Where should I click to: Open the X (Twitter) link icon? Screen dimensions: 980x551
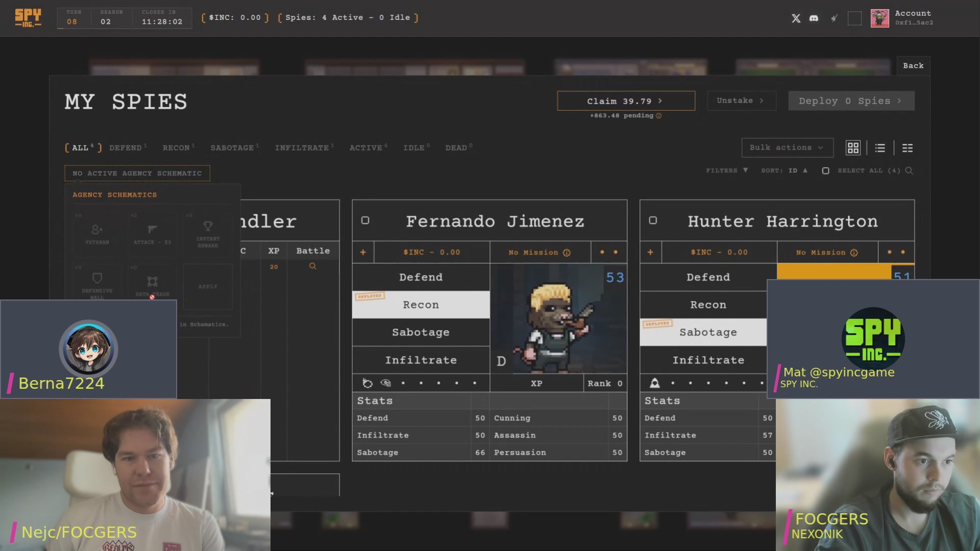[796, 18]
